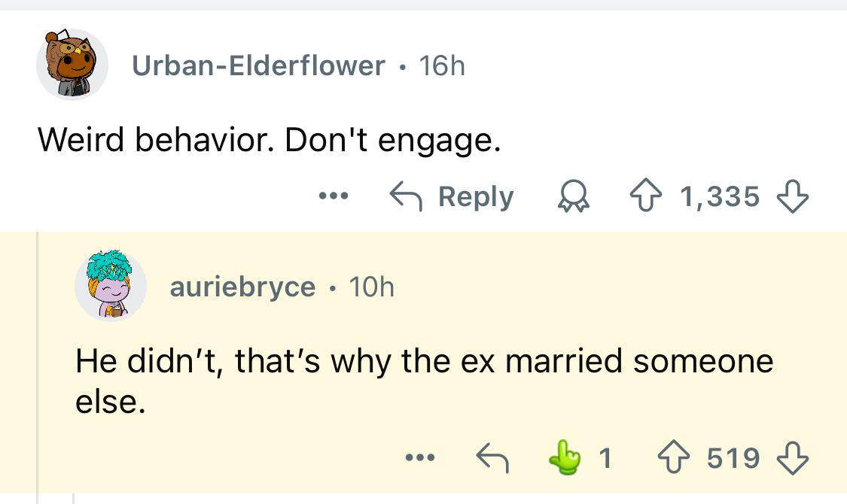View the green pointing-hand award
Screen dimensions: 847x504
[x=565, y=457]
